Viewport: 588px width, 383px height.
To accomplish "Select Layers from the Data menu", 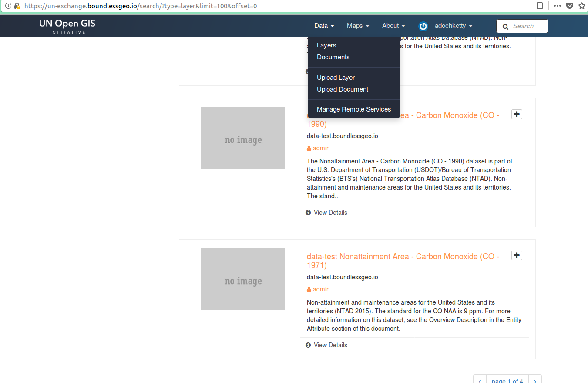I will (326, 45).
